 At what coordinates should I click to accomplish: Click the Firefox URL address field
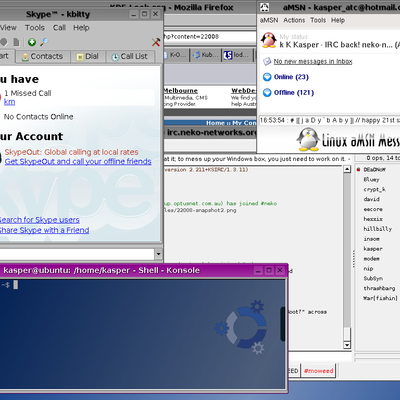(x=209, y=37)
